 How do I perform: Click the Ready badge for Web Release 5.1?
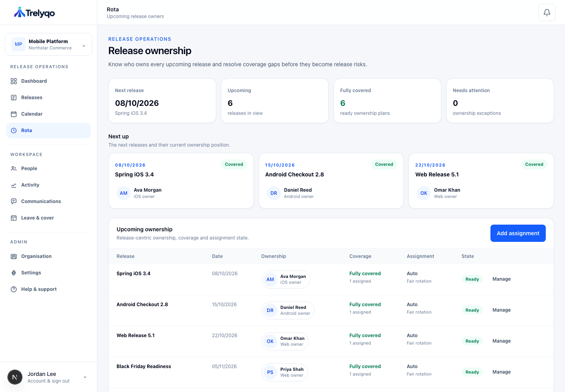472,341
